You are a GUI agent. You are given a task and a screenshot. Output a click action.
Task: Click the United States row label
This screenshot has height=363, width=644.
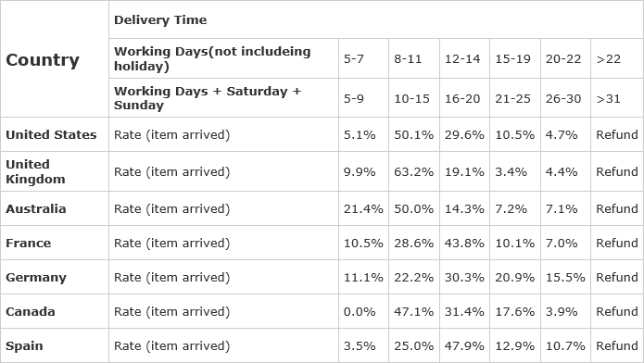(55, 134)
